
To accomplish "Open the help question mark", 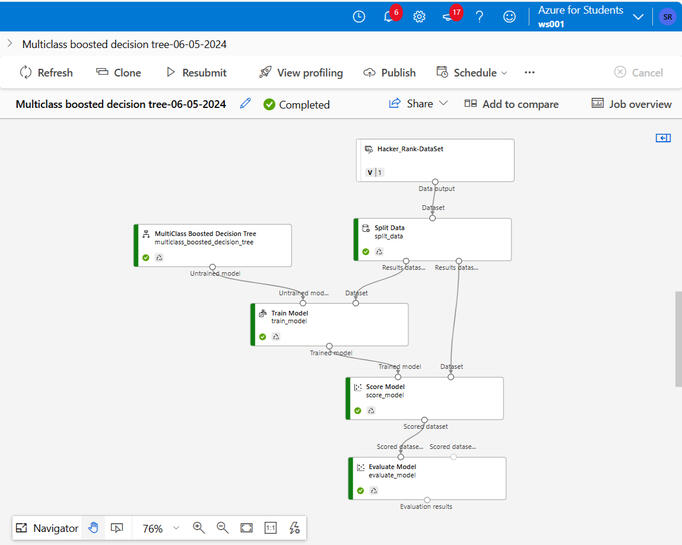I will 480,17.
